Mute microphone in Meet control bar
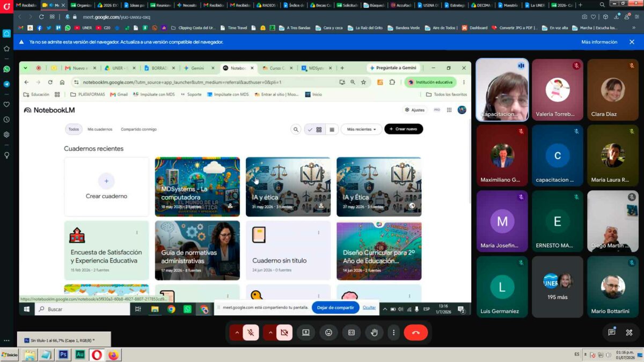Viewport: 644px width, 362px height. click(x=251, y=333)
